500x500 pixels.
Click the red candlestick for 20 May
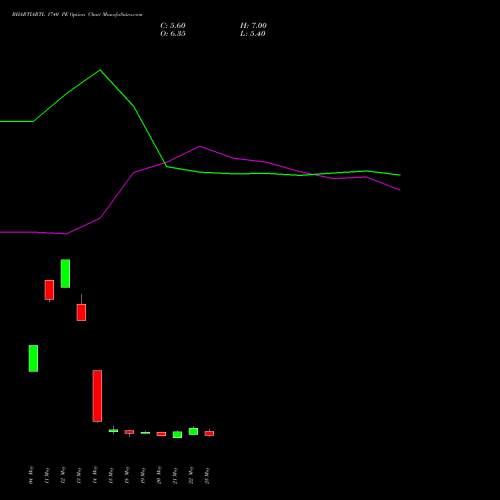tap(161, 434)
